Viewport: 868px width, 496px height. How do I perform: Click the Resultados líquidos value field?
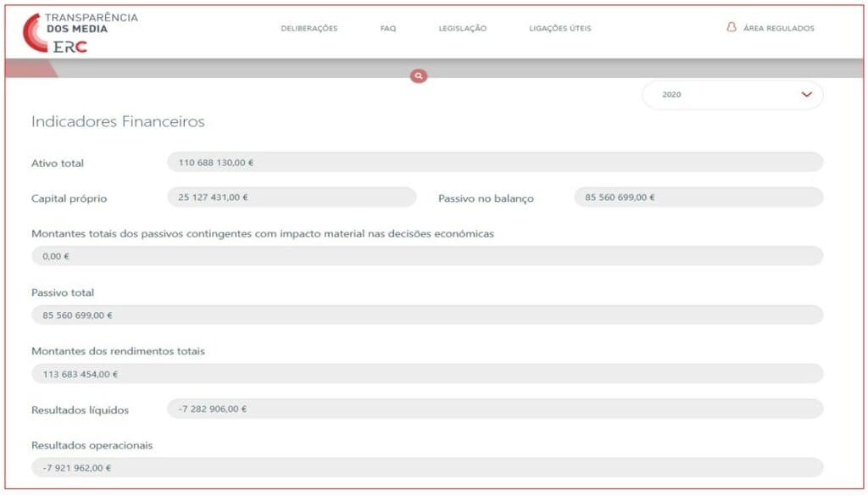click(x=495, y=409)
